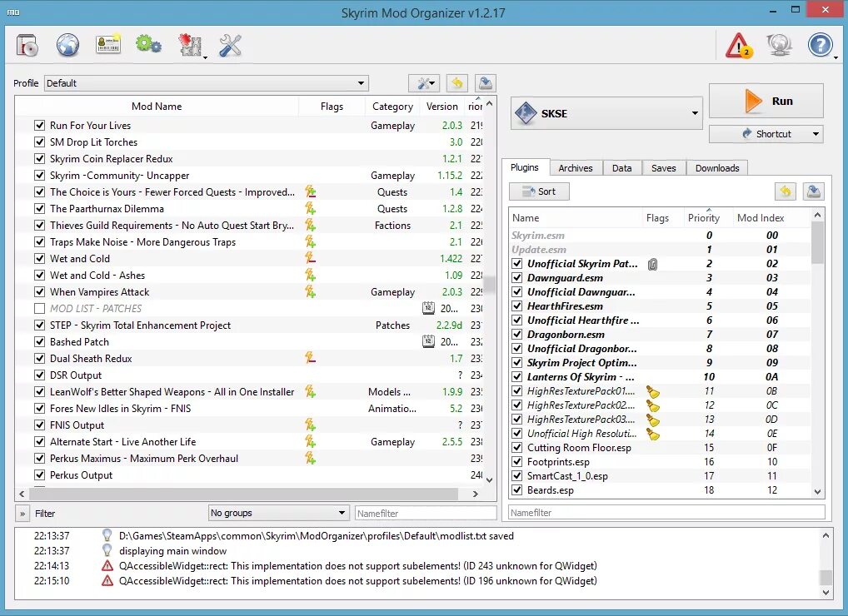The height and width of the screenshot is (616, 848).
Task: Open Settings wrench and screwdriver icon
Action: [231, 46]
